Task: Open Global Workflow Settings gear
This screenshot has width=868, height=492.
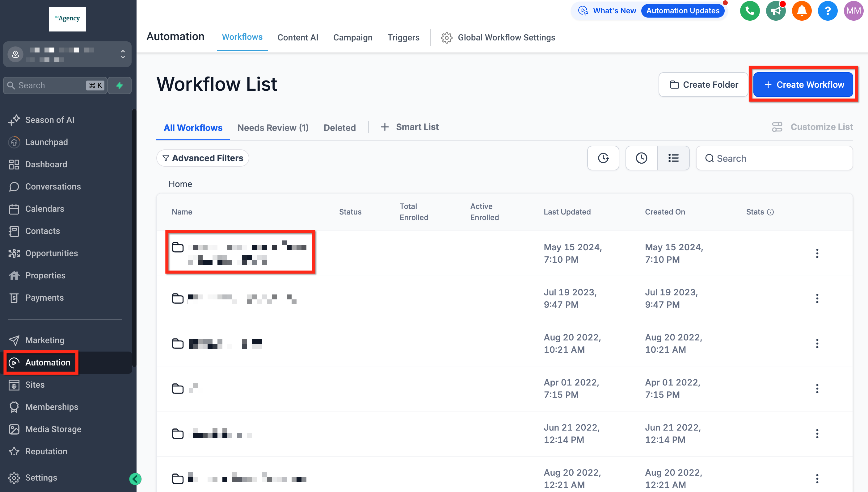Action: 447,38
